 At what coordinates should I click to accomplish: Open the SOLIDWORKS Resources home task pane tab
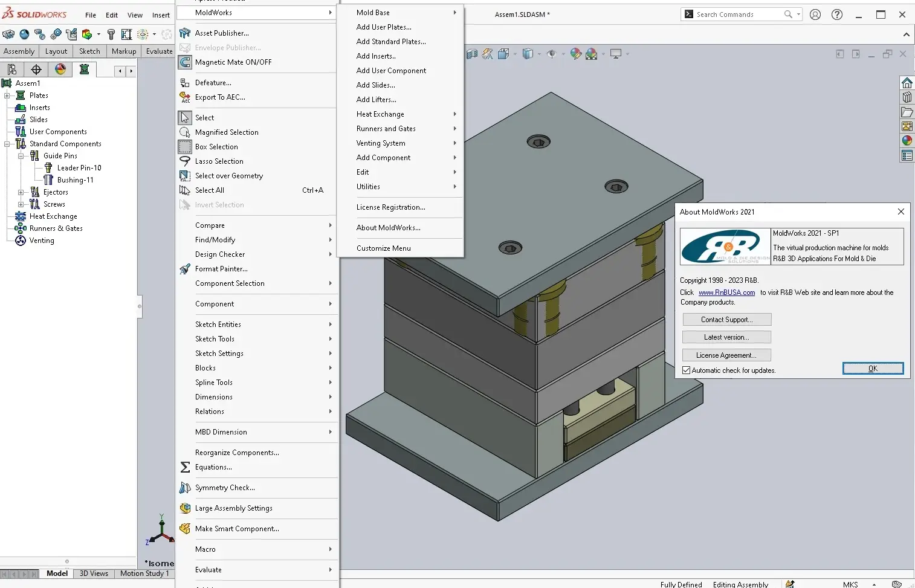tap(907, 83)
